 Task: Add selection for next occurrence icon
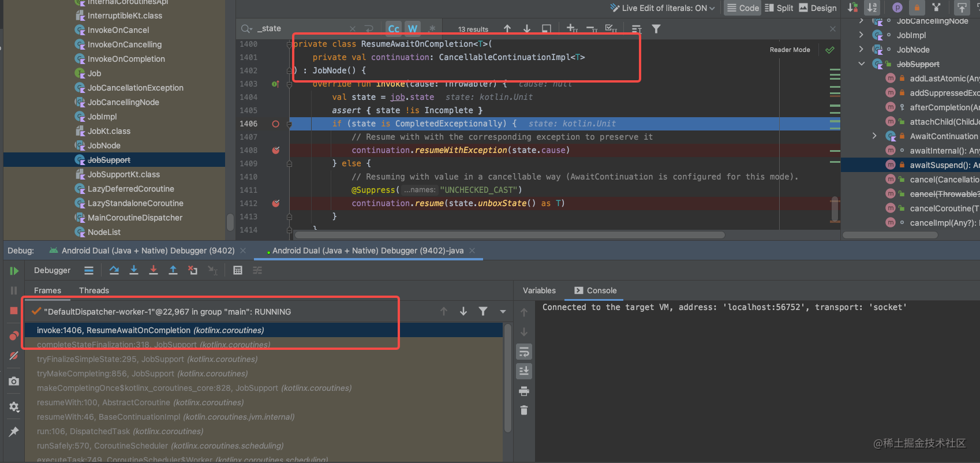pyautogui.click(x=572, y=28)
